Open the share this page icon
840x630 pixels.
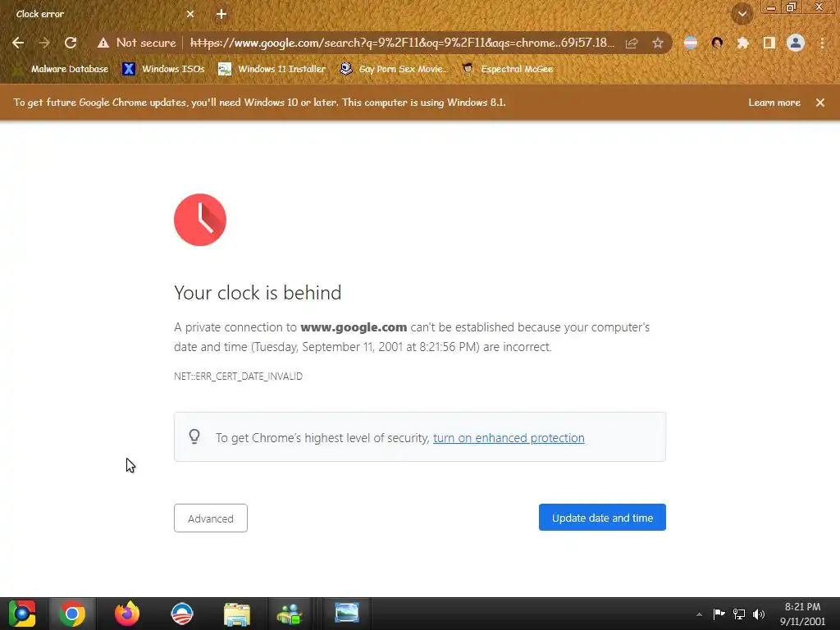[x=632, y=43]
